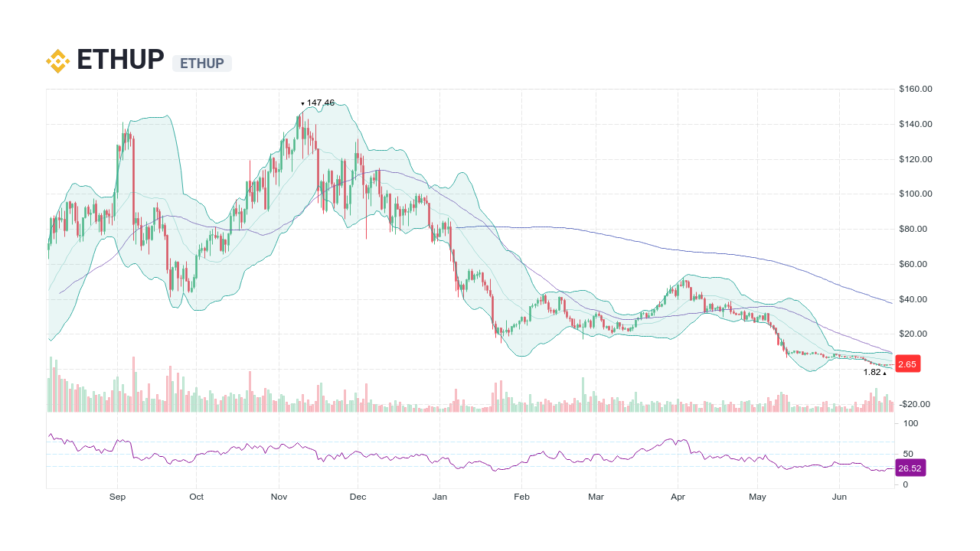The width and height of the screenshot is (980, 551).
Task: Click the down-triangle high marker at 147.46
Action: point(302,101)
